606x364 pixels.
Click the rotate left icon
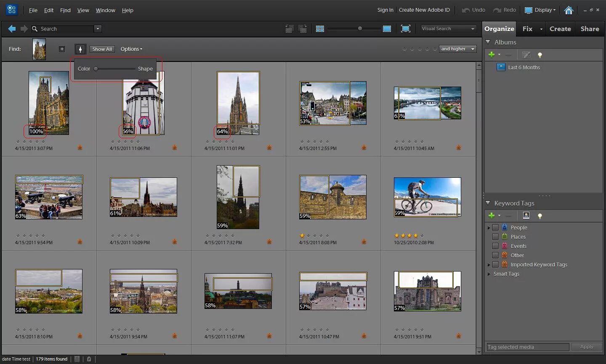(289, 29)
